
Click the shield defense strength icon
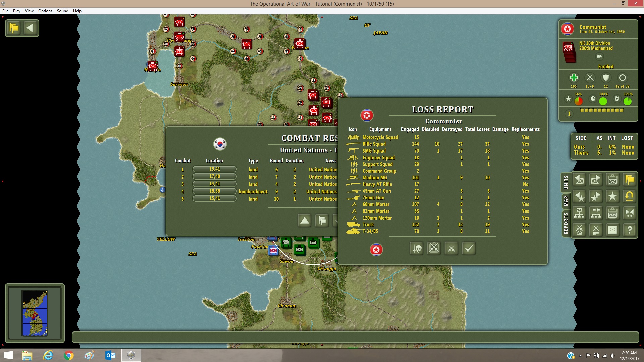tap(606, 78)
